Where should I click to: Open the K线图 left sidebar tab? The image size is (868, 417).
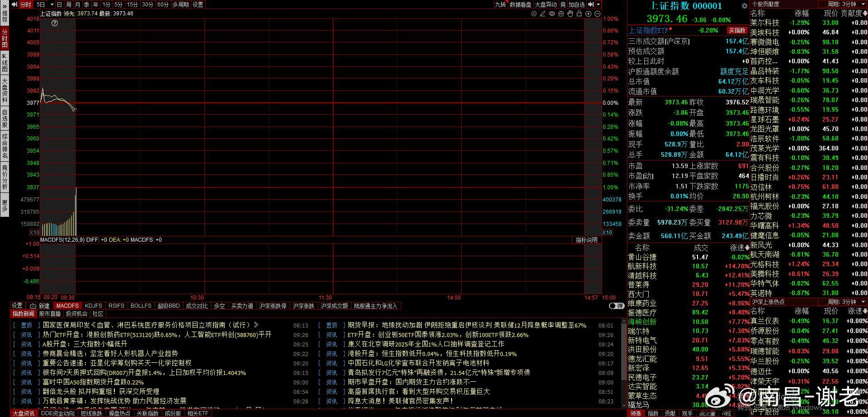point(5,63)
